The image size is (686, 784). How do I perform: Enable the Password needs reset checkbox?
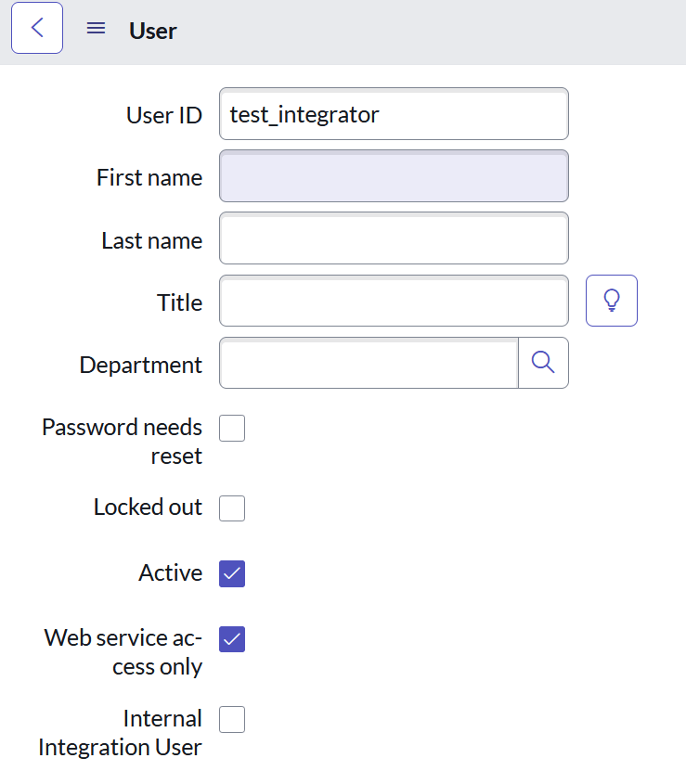click(x=232, y=429)
